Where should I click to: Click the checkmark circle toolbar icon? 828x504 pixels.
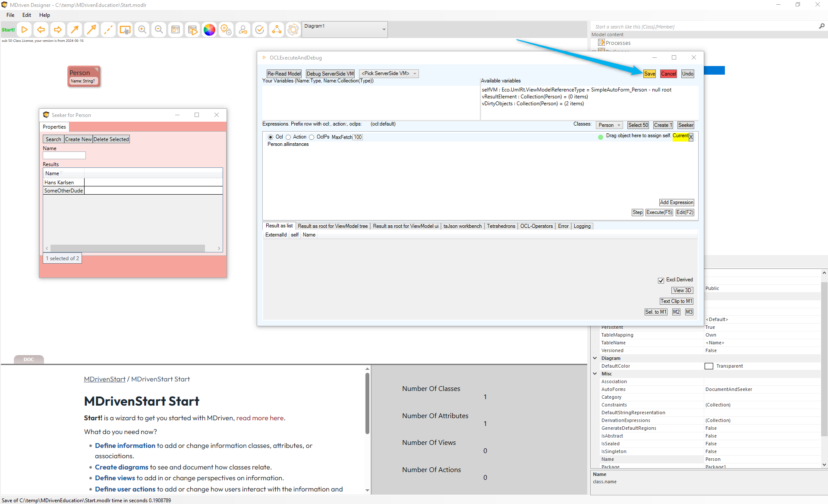(260, 30)
